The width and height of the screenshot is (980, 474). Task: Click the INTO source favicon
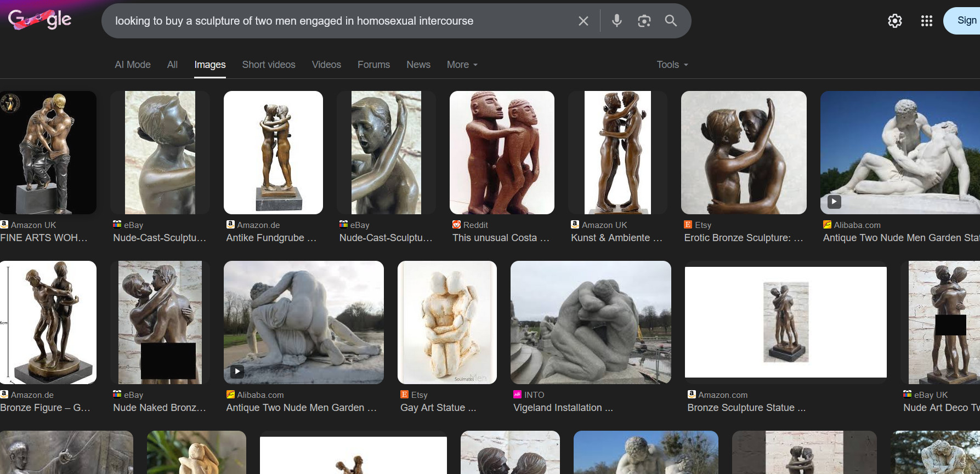point(517,394)
